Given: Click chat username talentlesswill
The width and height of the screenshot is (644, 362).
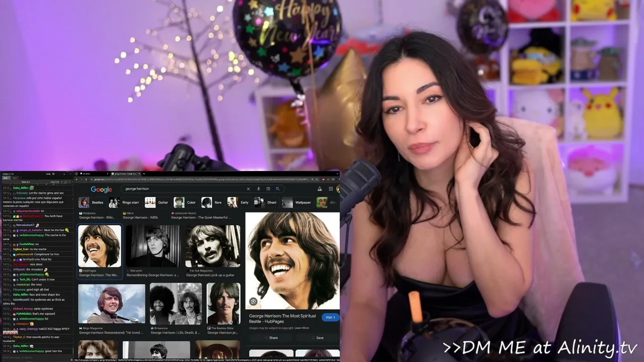Looking at the screenshot, I should 22,300.
